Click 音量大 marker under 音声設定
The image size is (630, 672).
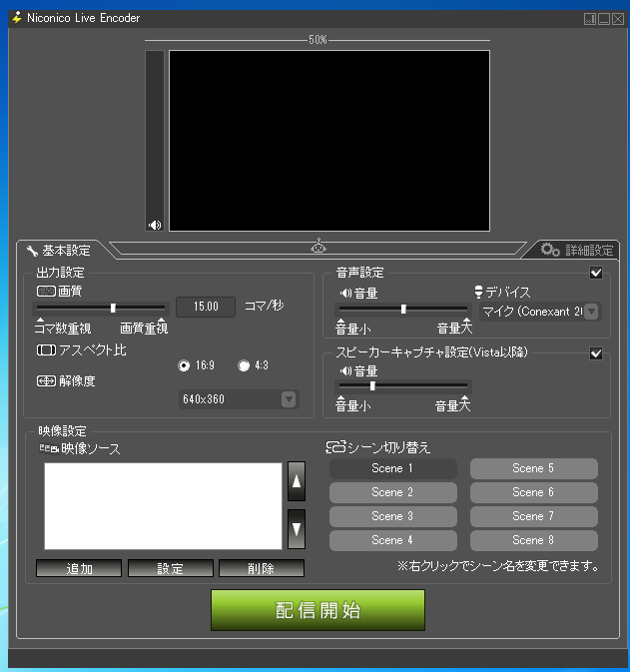(454, 328)
